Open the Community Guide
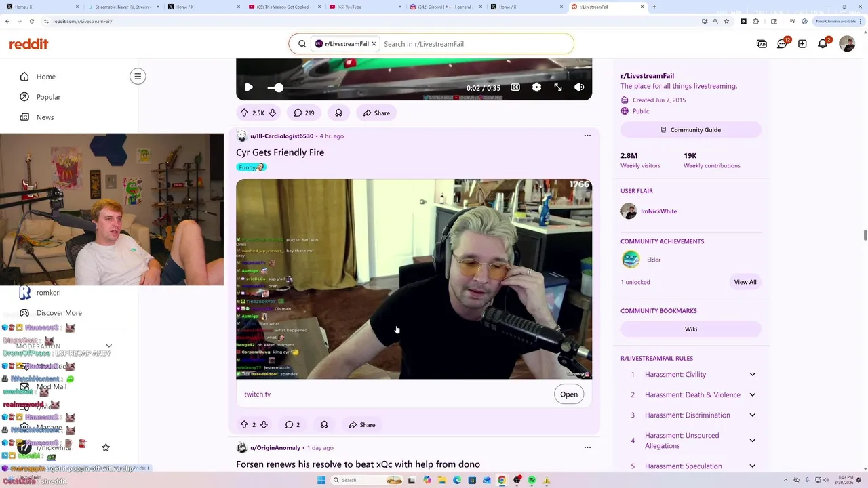This screenshot has height=488, width=868. click(x=691, y=130)
